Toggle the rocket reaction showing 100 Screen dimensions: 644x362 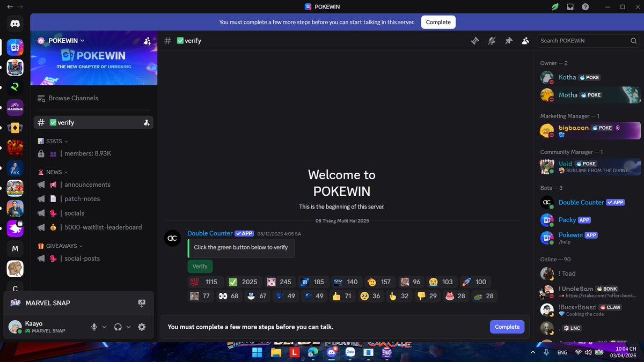[x=474, y=282]
